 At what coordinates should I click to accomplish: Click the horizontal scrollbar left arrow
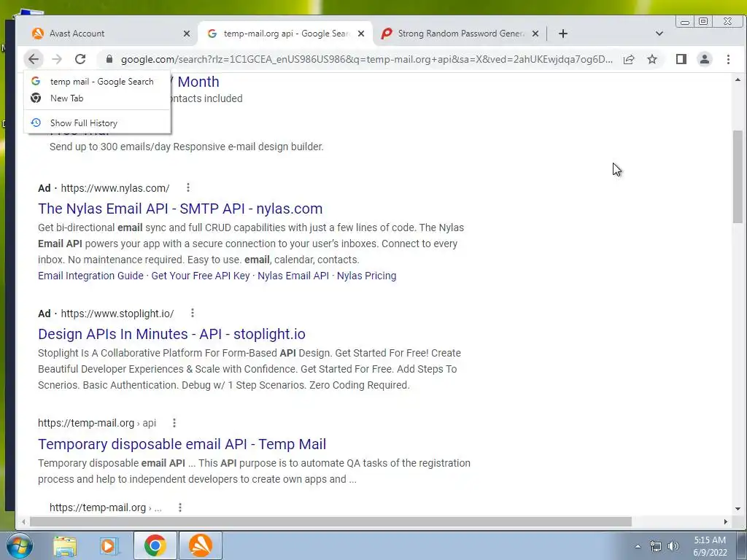(x=23, y=522)
